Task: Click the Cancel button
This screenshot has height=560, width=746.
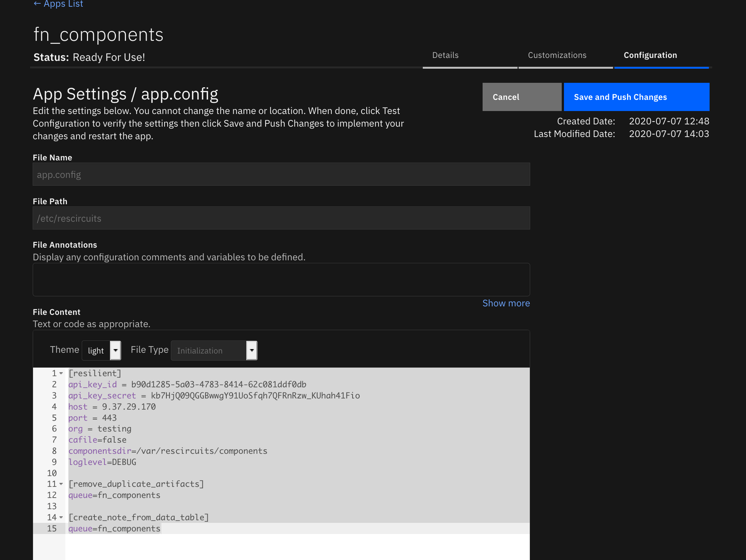Action: click(x=521, y=97)
